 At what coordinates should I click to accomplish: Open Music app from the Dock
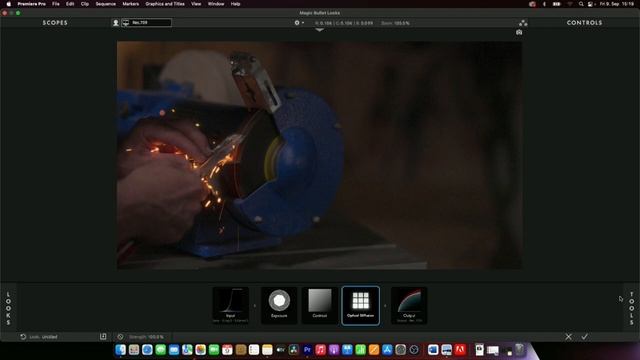320,349
